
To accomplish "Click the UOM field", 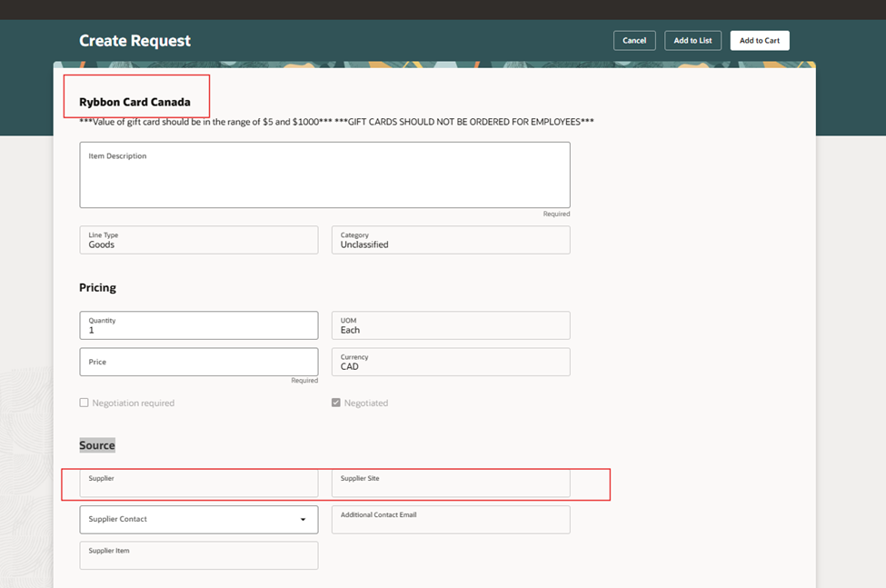I will (451, 325).
